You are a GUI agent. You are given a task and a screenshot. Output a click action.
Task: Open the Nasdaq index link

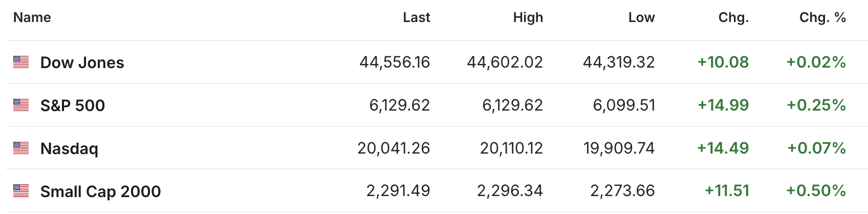69,148
